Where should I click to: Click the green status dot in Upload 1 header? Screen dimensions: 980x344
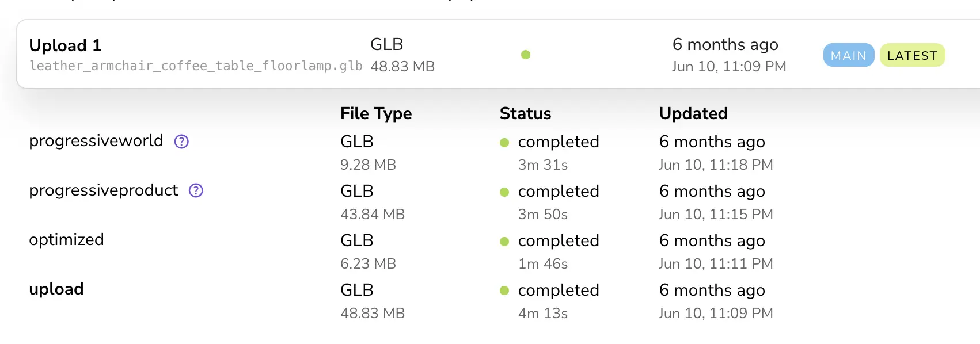tap(525, 55)
